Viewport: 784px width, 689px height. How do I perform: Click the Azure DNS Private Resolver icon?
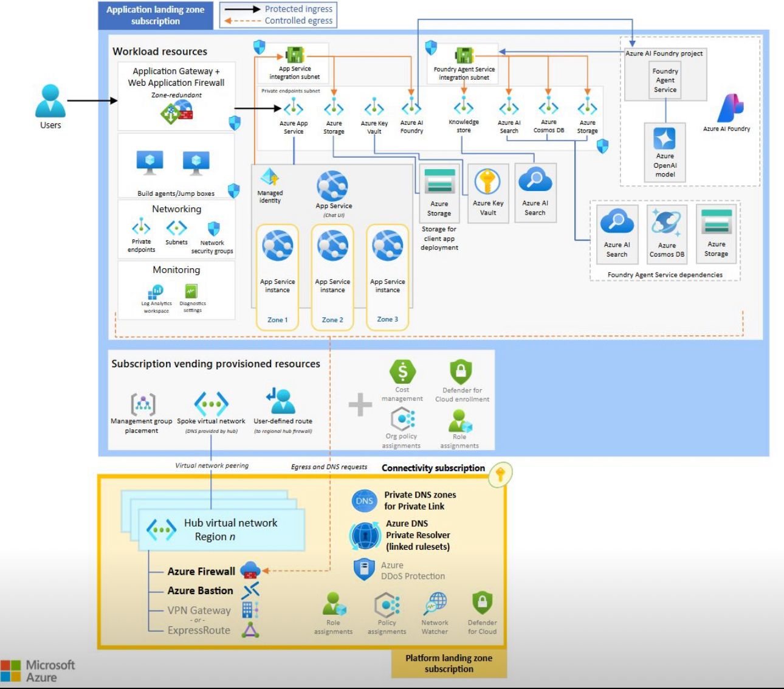(x=365, y=536)
